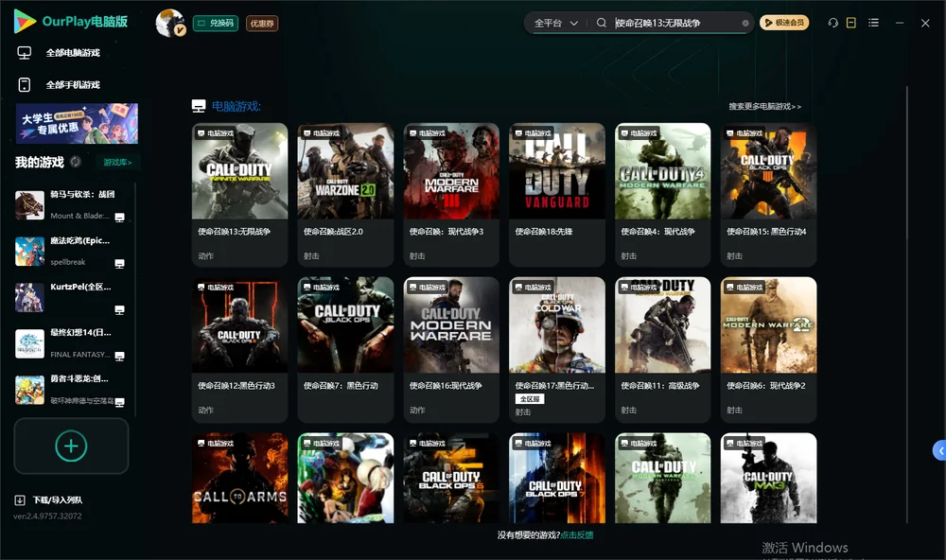946x560 pixels.
Task: Open the Call to Arms game card
Action: pyautogui.click(x=239, y=478)
